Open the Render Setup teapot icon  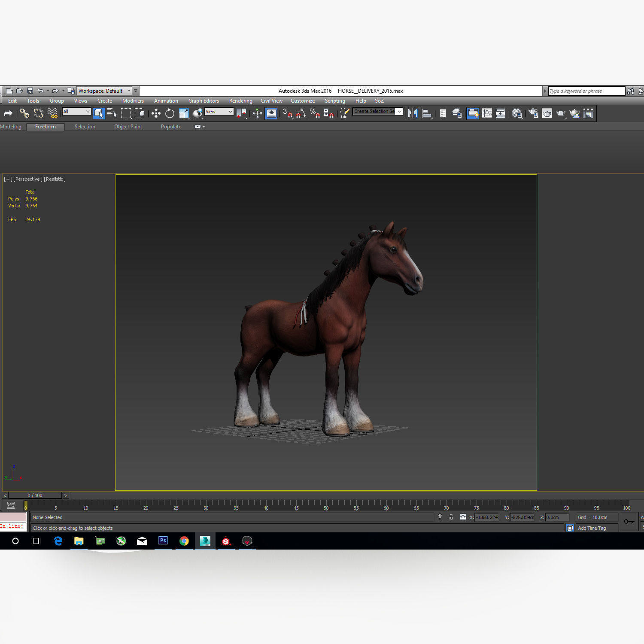tap(533, 113)
